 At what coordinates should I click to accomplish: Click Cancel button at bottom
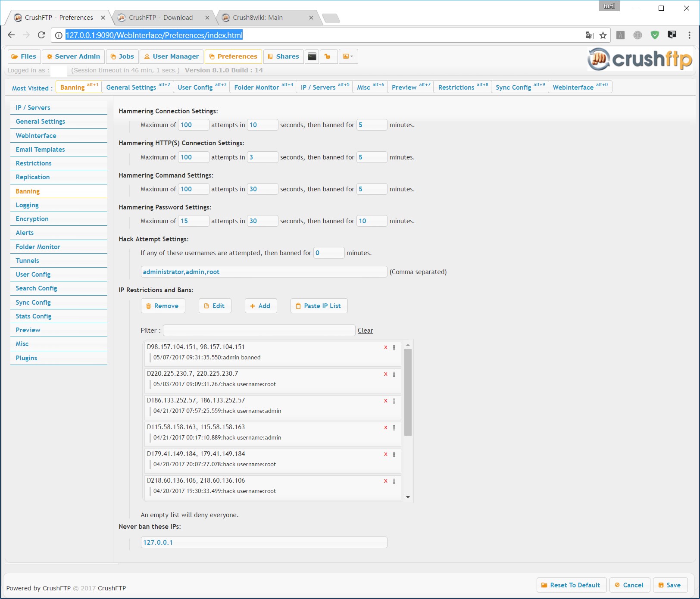point(629,585)
